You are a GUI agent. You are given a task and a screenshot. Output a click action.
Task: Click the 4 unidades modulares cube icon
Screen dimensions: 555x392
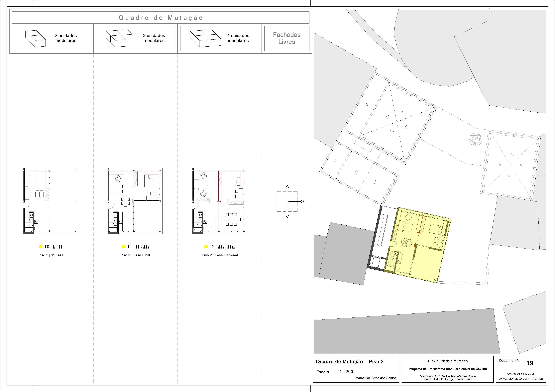pyautogui.click(x=205, y=38)
